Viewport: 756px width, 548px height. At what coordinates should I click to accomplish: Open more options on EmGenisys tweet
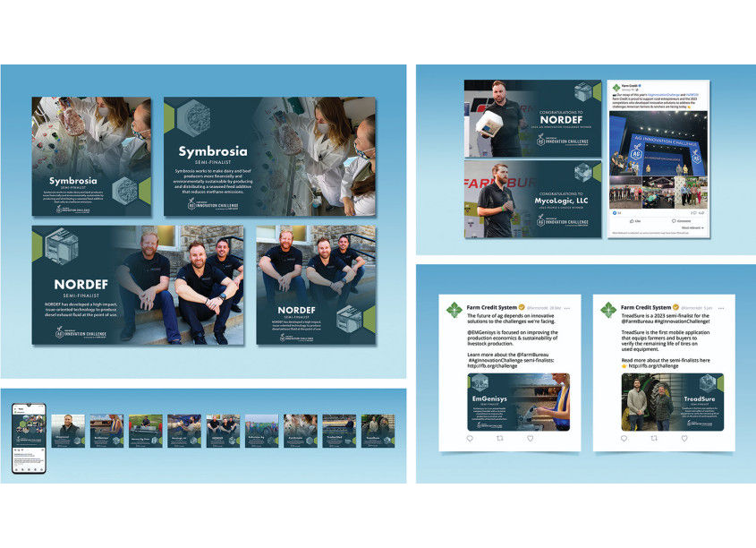click(567, 308)
